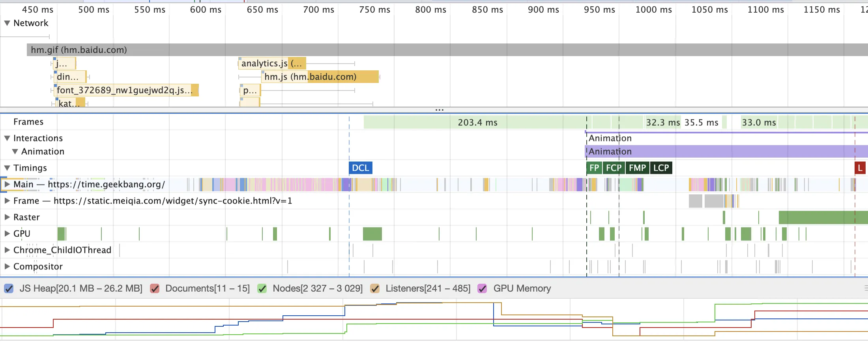The image size is (868, 354).
Task: Select the FP timing badge
Action: (594, 168)
